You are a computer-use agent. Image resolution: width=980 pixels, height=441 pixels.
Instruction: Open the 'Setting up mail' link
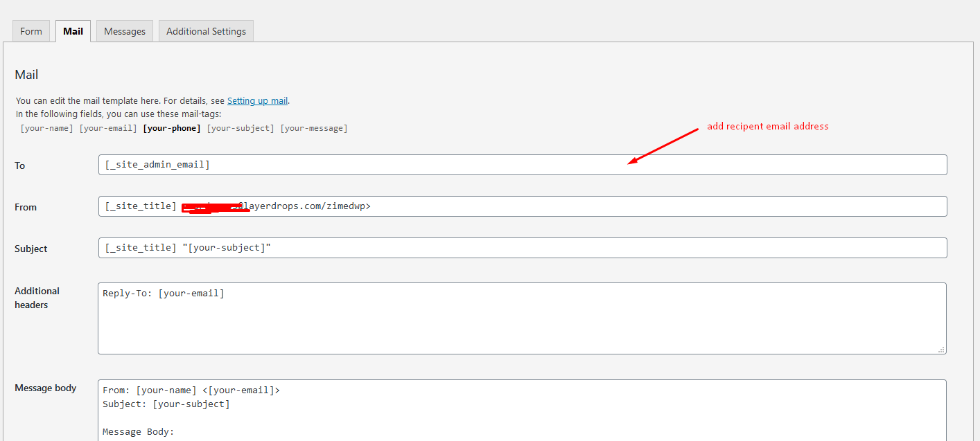tap(257, 100)
